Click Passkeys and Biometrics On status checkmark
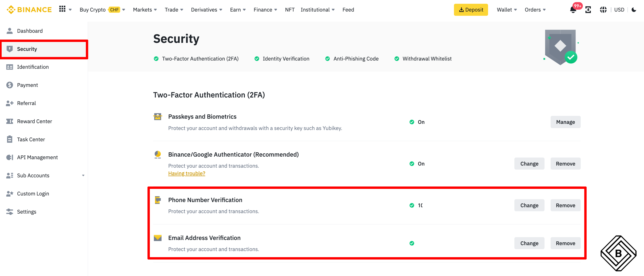Viewport: 644px width, 276px height. [x=412, y=122]
